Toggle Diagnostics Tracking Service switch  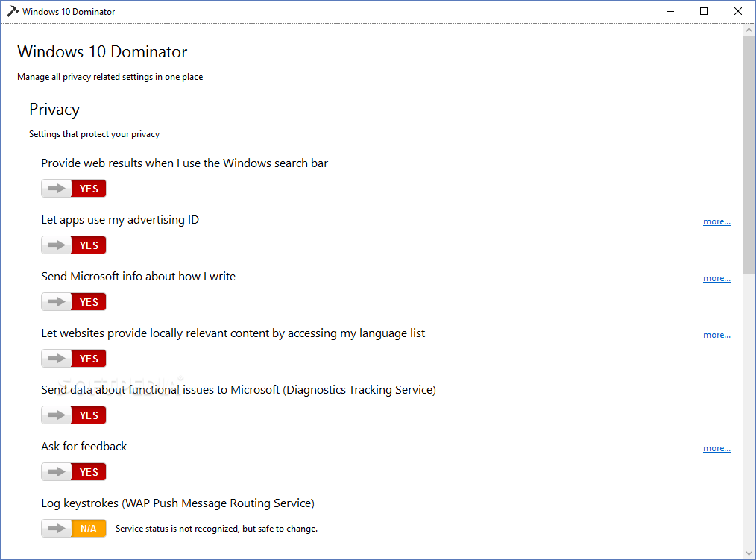[x=73, y=415]
